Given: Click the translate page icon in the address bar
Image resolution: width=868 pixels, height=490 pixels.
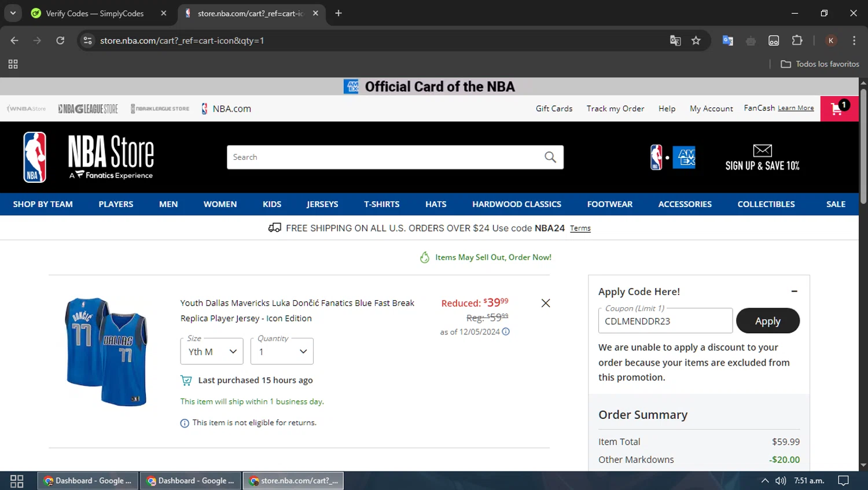Looking at the screenshot, I should pos(675,40).
